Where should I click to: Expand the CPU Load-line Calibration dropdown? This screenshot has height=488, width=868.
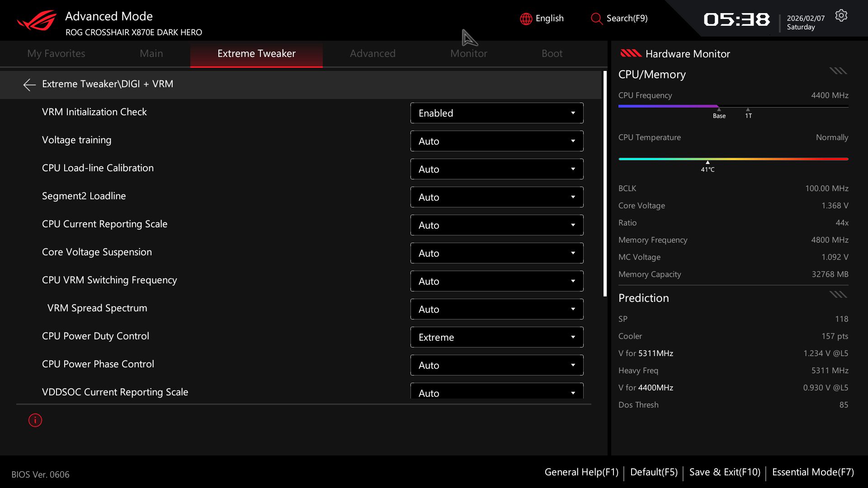pos(496,169)
